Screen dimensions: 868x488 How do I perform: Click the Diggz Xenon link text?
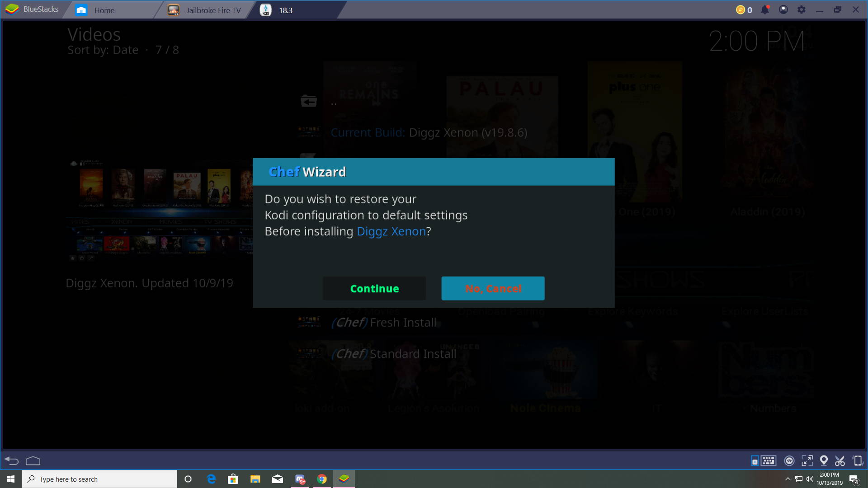391,231
